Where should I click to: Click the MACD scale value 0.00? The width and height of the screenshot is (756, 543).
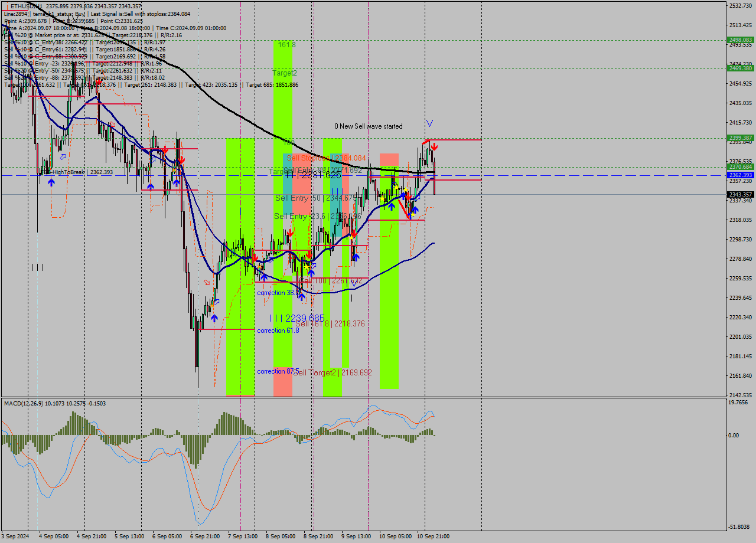coord(735,436)
